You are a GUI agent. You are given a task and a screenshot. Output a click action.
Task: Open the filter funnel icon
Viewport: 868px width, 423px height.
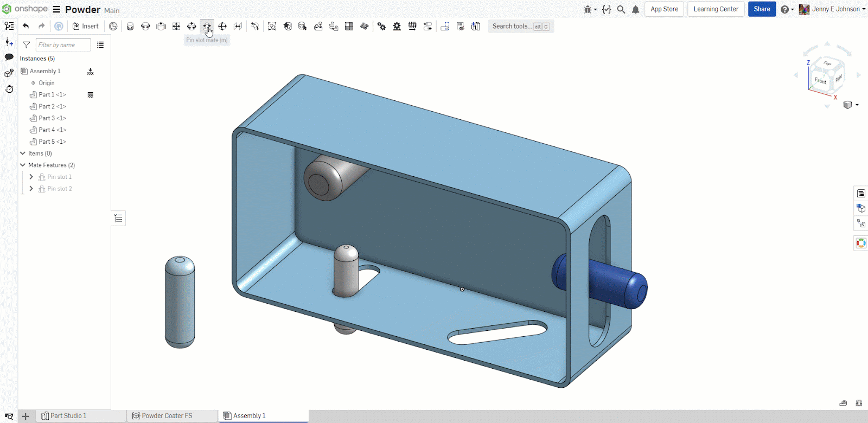[27, 45]
